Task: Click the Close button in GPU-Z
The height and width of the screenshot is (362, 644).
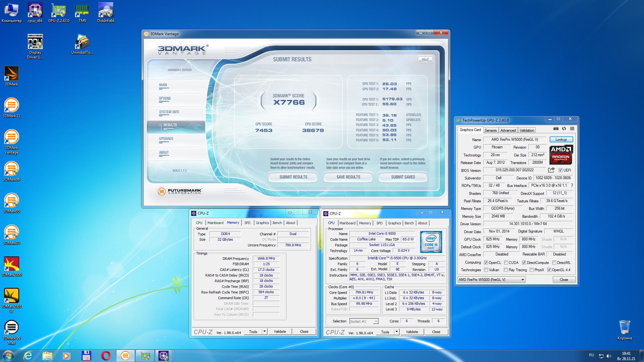Action: coord(564,280)
